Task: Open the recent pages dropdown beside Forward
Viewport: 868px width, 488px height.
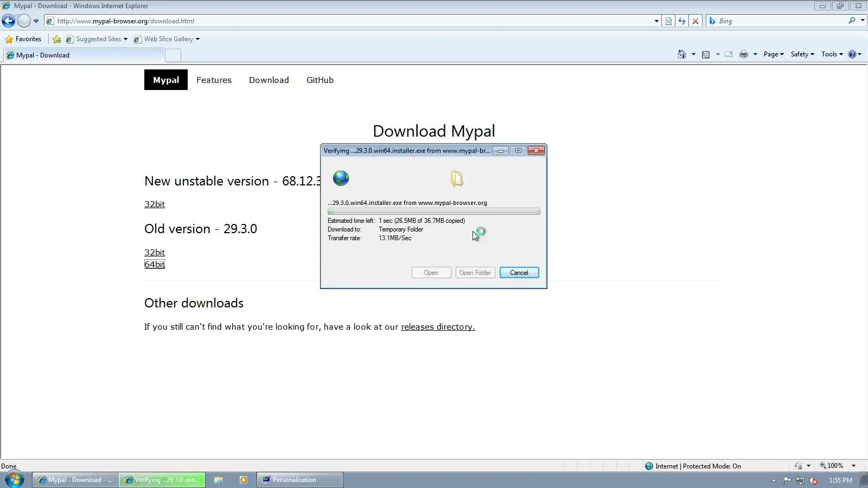Action: tap(36, 21)
